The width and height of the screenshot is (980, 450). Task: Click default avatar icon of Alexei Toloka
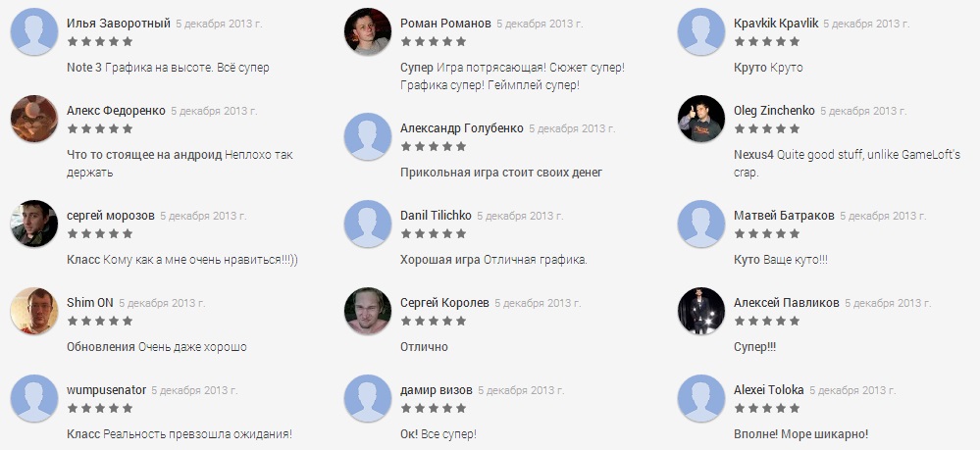(701, 398)
